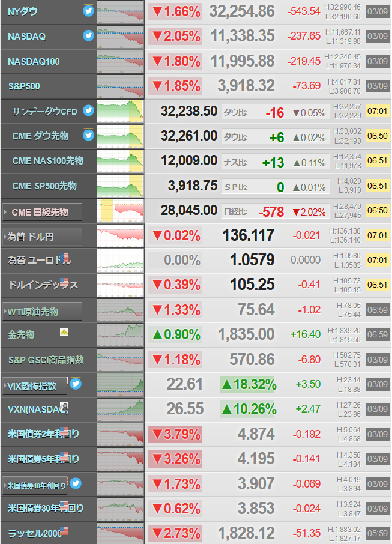The width and height of the screenshot is (392, 544).
Task: Open the NYダウ index link
Action: click(x=23, y=11)
